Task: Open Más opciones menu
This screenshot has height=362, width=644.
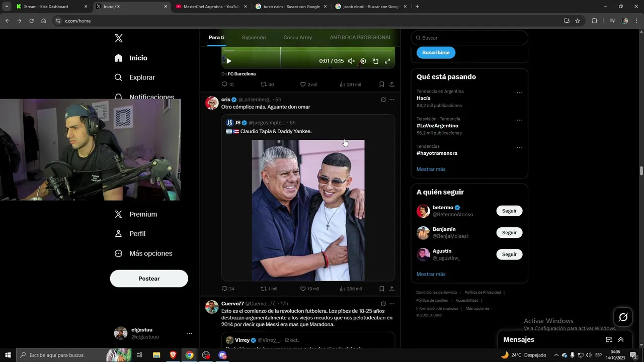Action: (x=143, y=253)
